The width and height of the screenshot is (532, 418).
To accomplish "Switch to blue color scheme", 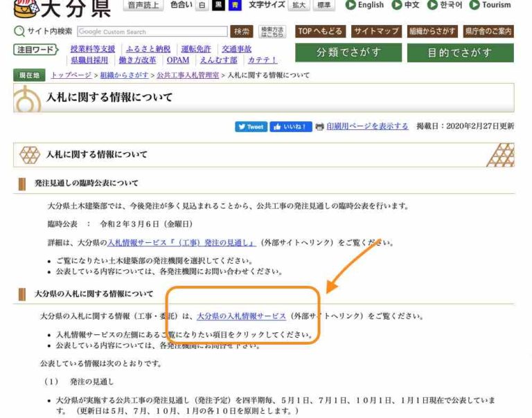I will pos(234,6).
